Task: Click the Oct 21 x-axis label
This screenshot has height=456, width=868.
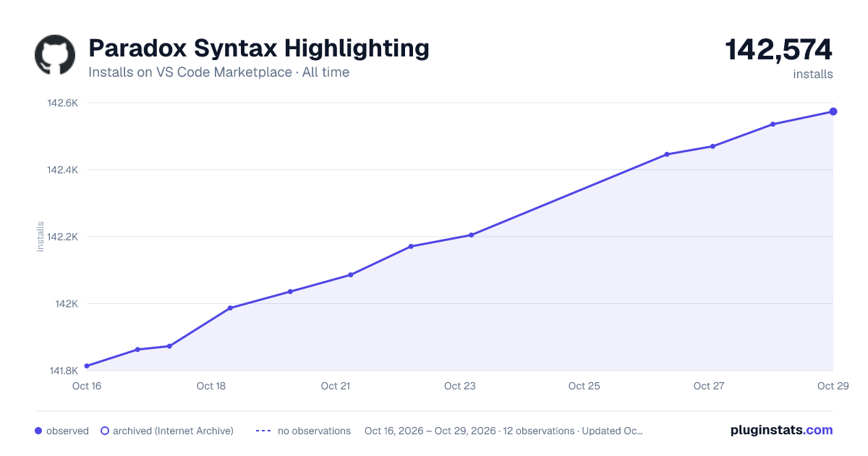Action: point(336,386)
